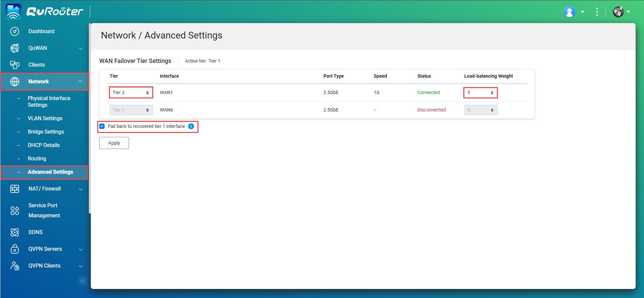Click the Clients devices icon
This screenshot has height=298, width=644.
coord(15,65)
